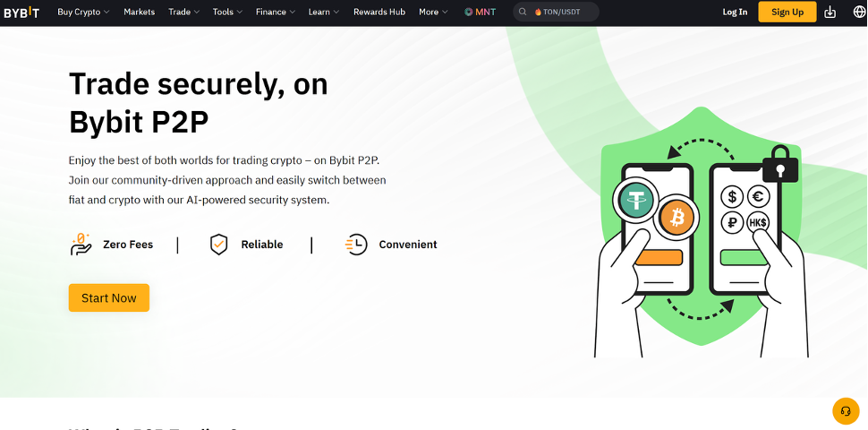Image resolution: width=868 pixels, height=430 pixels.
Task: Click the Convenient label
Action: pyautogui.click(x=408, y=245)
